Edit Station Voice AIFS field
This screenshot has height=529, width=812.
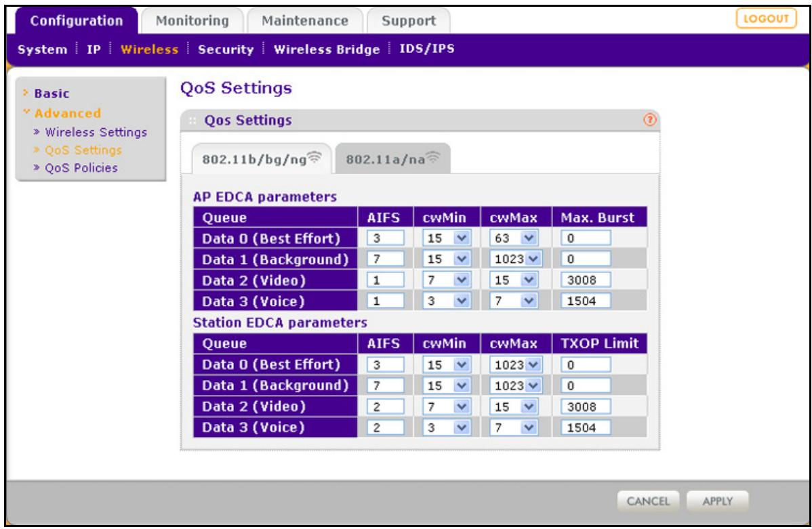pyautogui.click(x=385, y=427)
